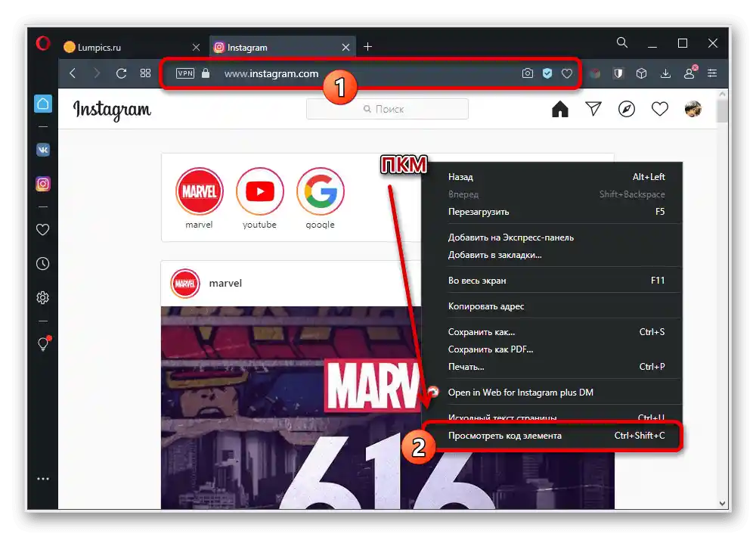756x537 pixels.
Task: Take a snapshot with camera icon
Action: tap(528, 73)
